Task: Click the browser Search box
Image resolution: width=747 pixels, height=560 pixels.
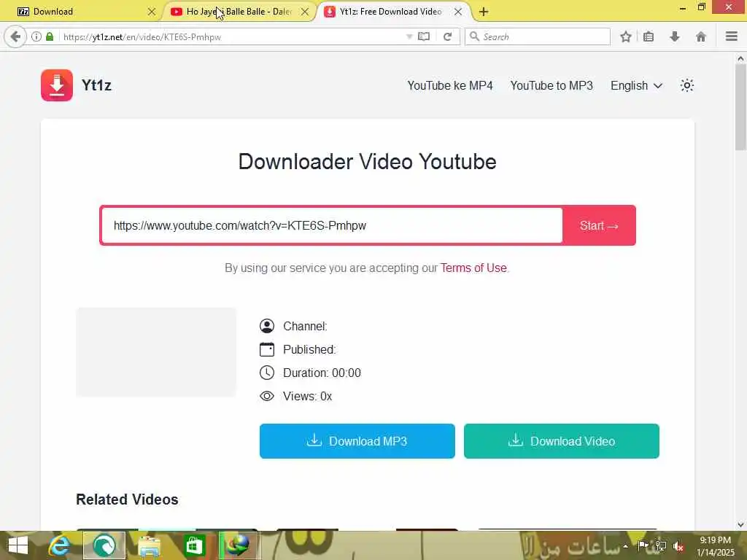Action: click(538, 36)
